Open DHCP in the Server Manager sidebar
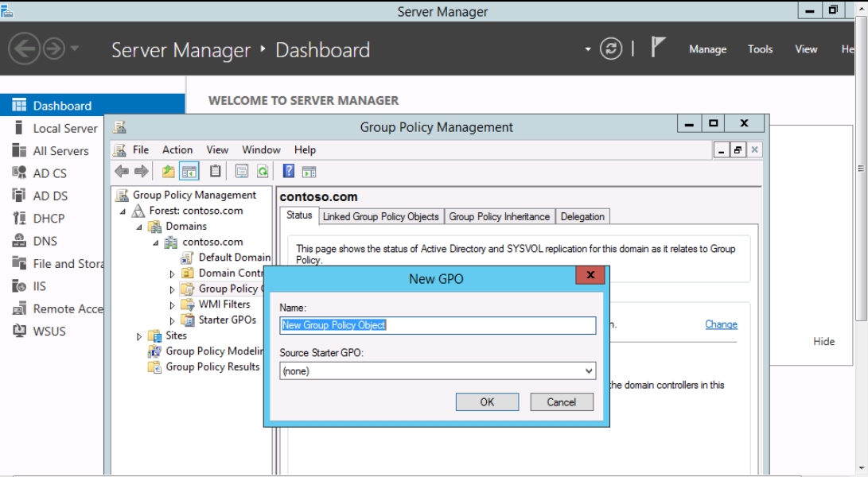This screenshot has width=868, height=477. [x=49, y=219]
